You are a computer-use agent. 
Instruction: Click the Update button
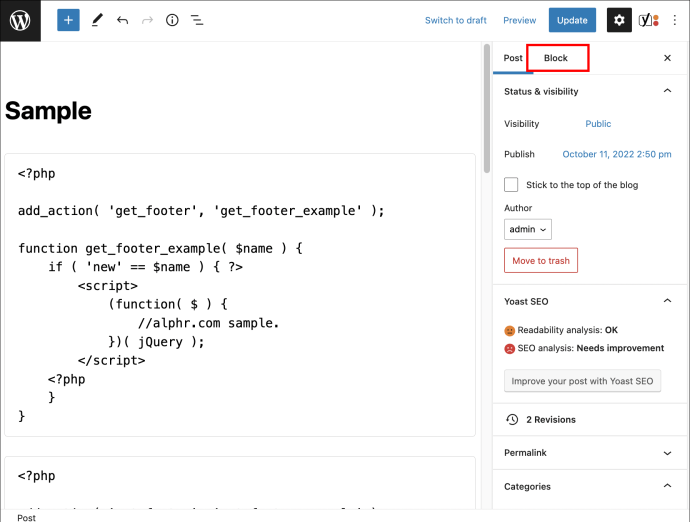(572, 20)
